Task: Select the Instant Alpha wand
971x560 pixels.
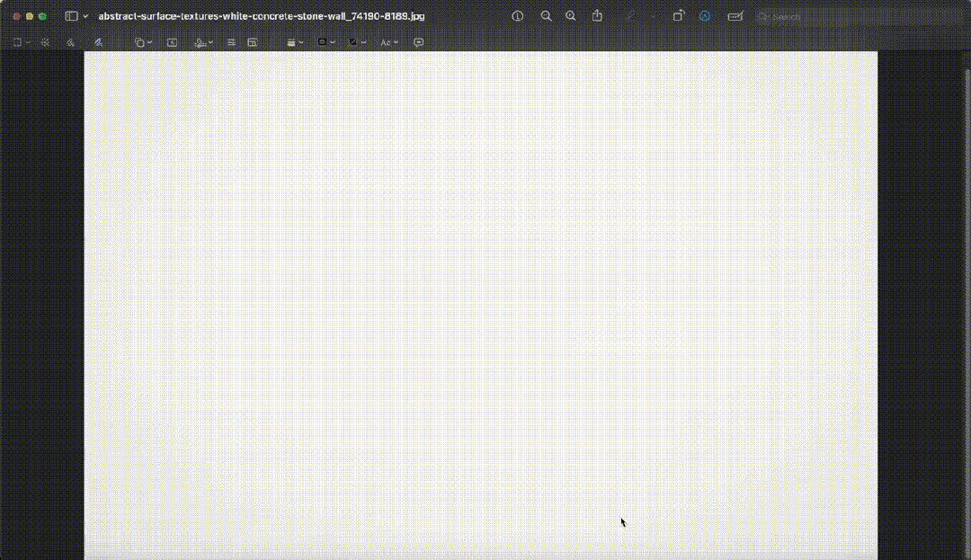Action: point(45,42)
